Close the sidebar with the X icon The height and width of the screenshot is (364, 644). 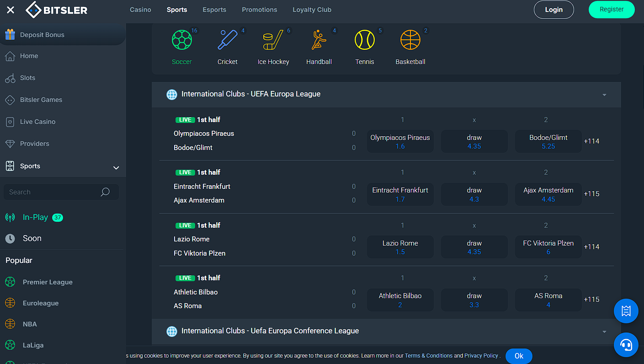point(11,10)
